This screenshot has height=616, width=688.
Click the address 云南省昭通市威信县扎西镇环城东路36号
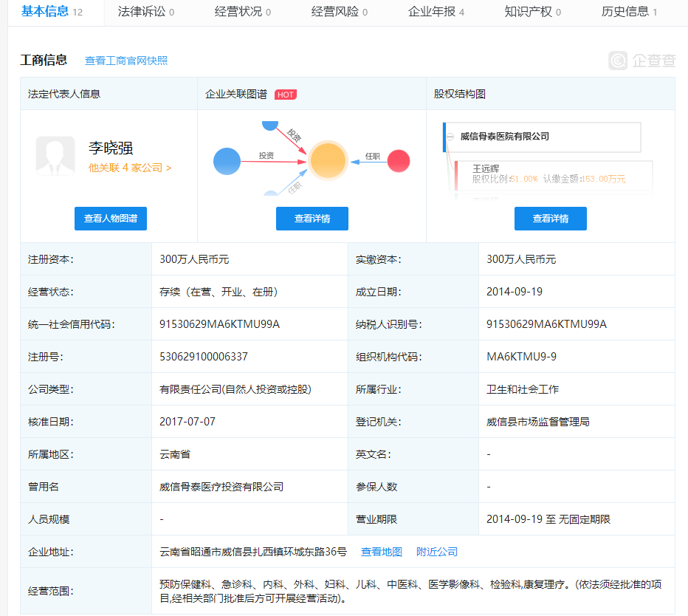(x=253, y=552)
